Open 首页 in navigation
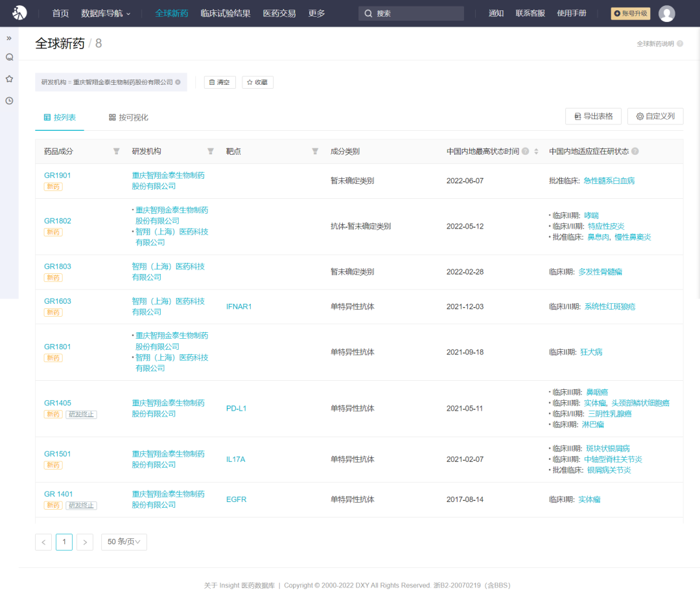Viewport: 700px width, 603px height. (x=60, y=14)
